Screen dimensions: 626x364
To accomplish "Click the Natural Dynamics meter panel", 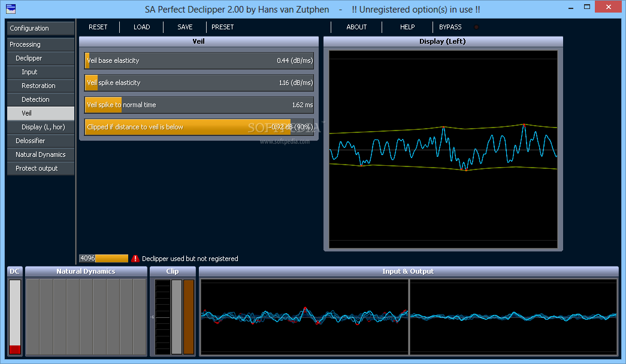I will [x=86, y=317].
